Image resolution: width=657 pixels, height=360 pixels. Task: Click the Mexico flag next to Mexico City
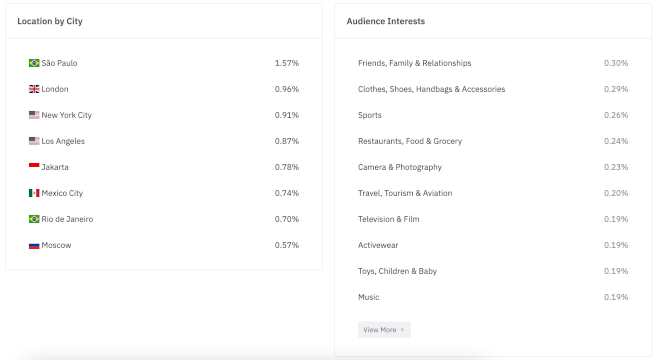tap(34, 193)
